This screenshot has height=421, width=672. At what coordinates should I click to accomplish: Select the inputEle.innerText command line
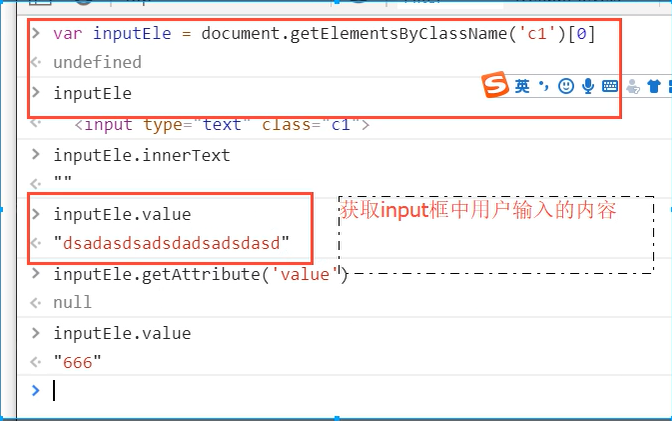pos(141,155)
